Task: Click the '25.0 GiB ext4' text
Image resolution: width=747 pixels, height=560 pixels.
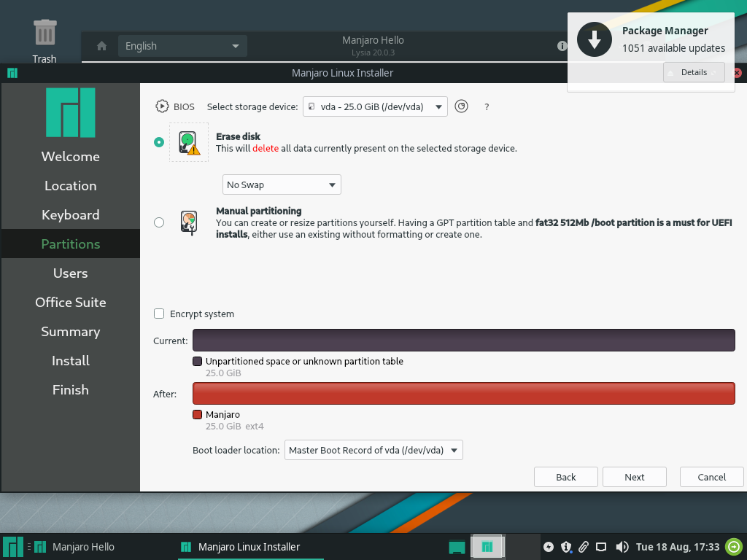Action: pyautogui.click(x=234, y=426)
